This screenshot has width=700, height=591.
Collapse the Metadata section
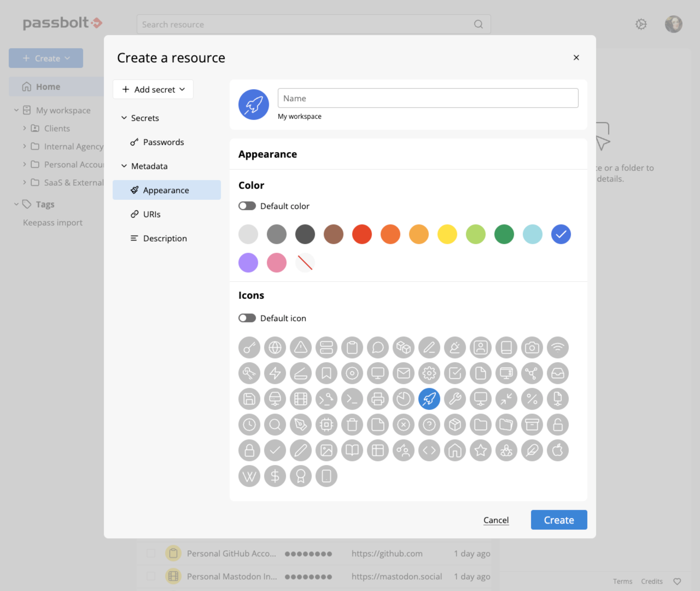[124, 166]
